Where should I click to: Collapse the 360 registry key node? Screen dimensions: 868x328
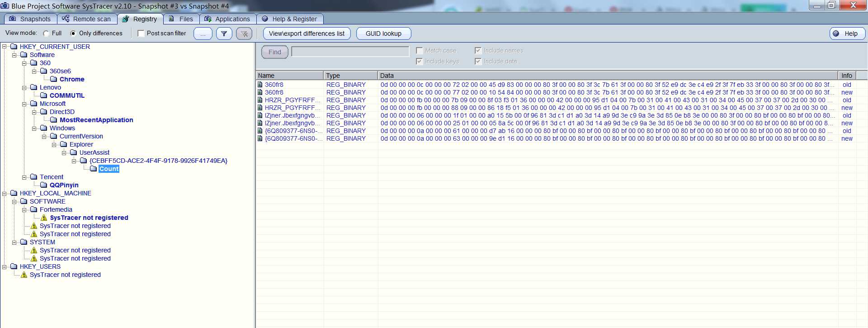[x=24, y=63]
